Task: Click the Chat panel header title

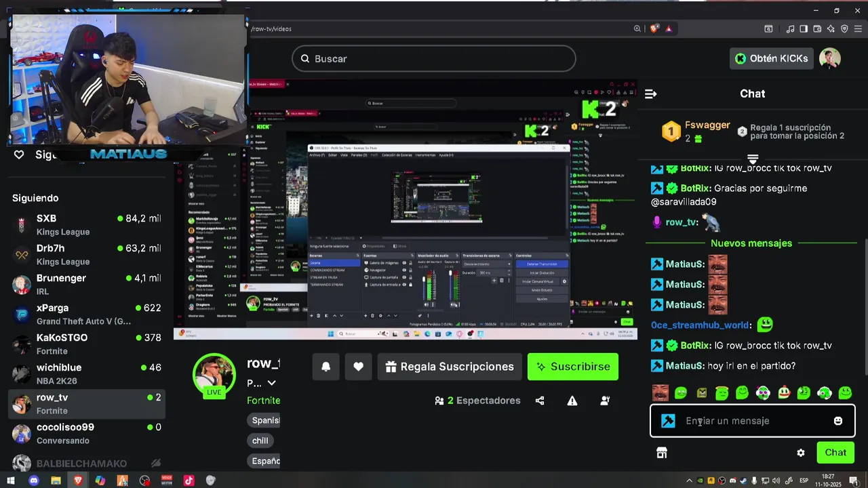Action: pyautogui.click(x=753, y=94)
